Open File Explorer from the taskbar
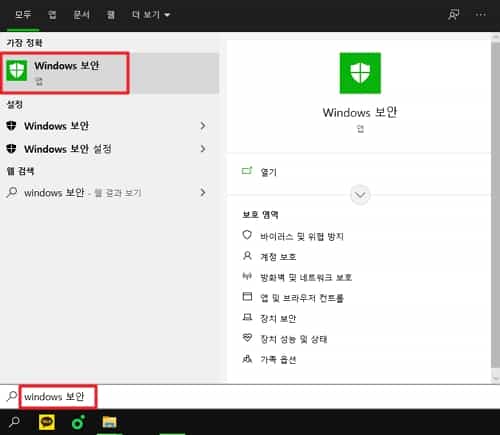Viewport: 500px width, 435px height. click(x=109, y=422)
